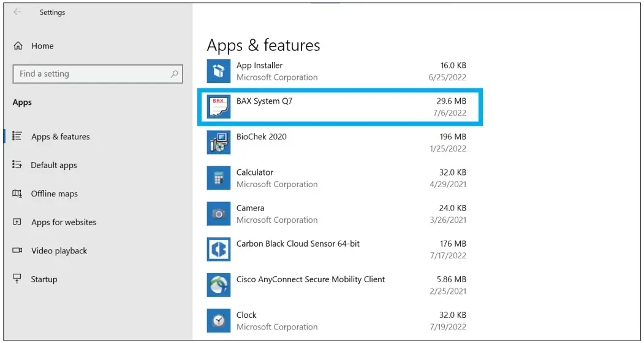Click the BioChek 2020 installer icon
The height and width of the screenshot is (343, 644).
tap(219, 142)
